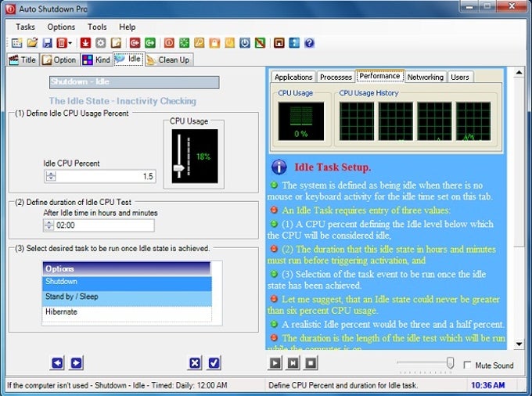Click the green crossed-out monitor icon
The width and height of the screenshot is (532, 396).
coord(260,43)
